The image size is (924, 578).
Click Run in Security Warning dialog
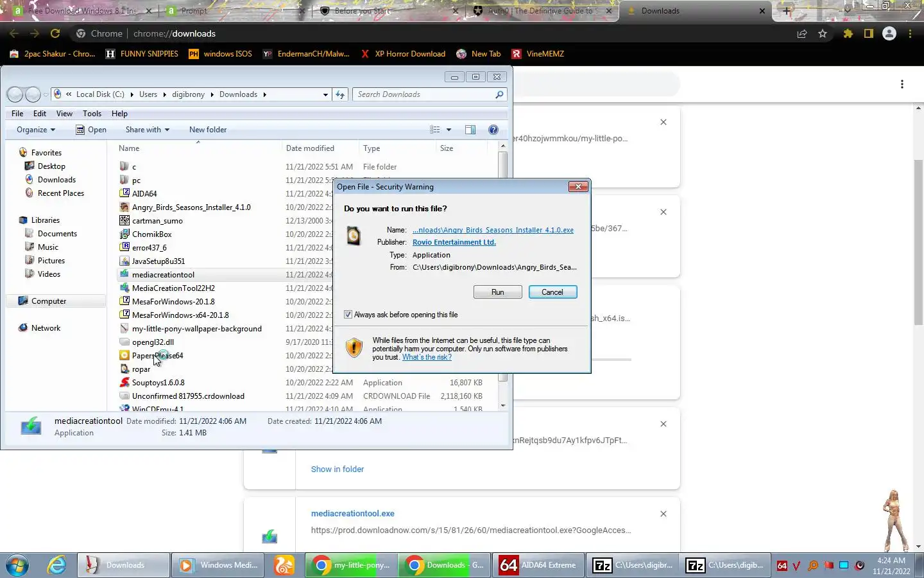pyautogui.click(x=497, y=292)
